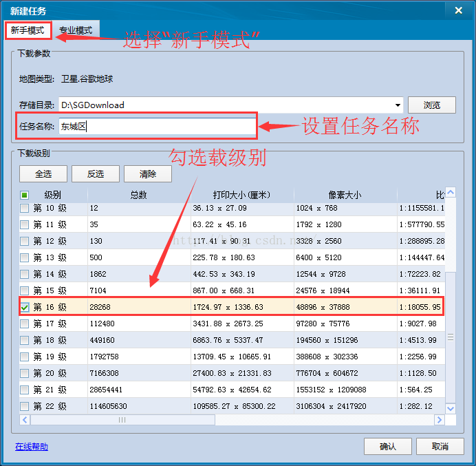Select the 1:9027.98 scale cell
Image resolution: width=476 pixels, height=466 pixels.
pos(421,324)
